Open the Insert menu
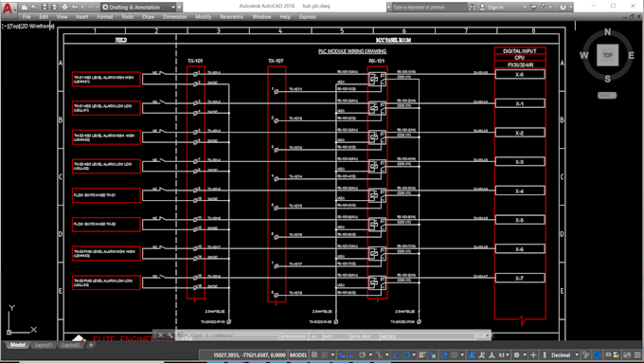This screenshot has width=644, height=363. click(x=82, y=17)
